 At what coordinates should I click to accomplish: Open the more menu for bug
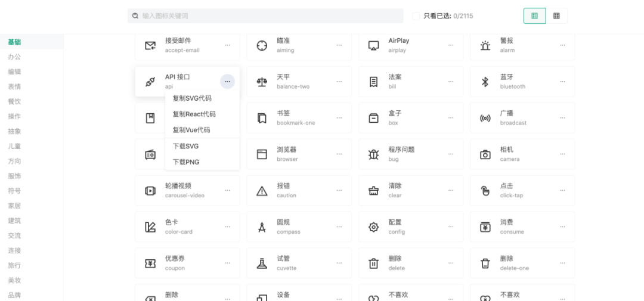click(451, 154)
